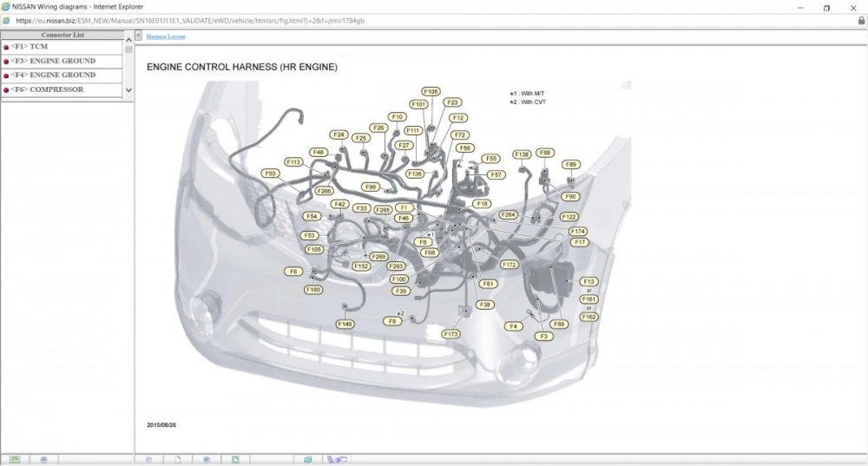This screenshot has width=868, height=466.
Task: Click the F100 connector label on diagram
Action: point(399,279)
